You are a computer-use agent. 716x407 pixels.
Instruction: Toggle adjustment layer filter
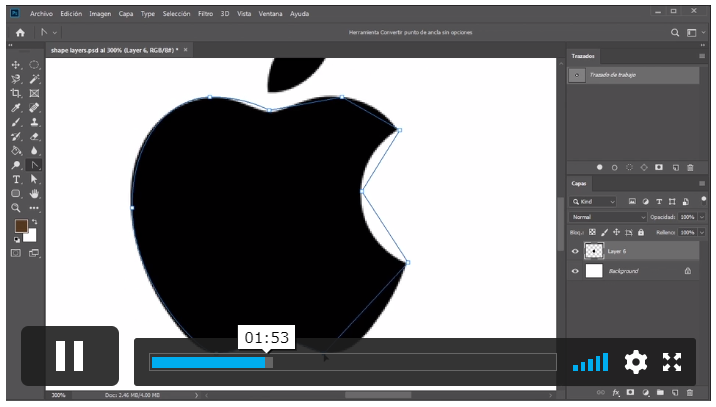(646, 201)
